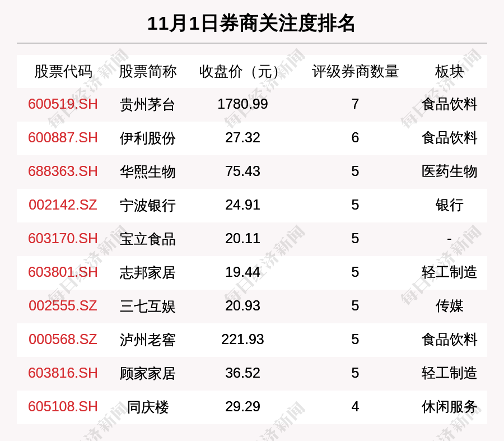Select stock name 华熙生物
This screenshot has height=441, width=504.
(x=147, y=171)
